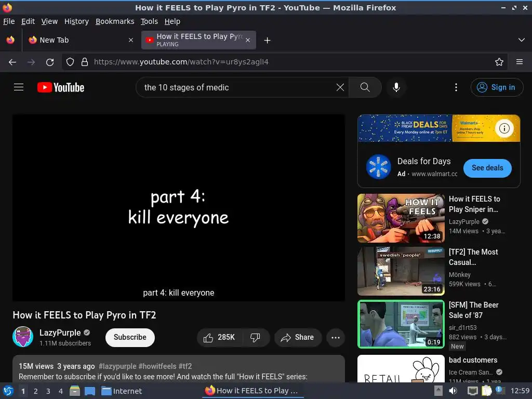The image size is (532, 399).
Task: Run the search with the magnifier button
Action: (365, 87)
